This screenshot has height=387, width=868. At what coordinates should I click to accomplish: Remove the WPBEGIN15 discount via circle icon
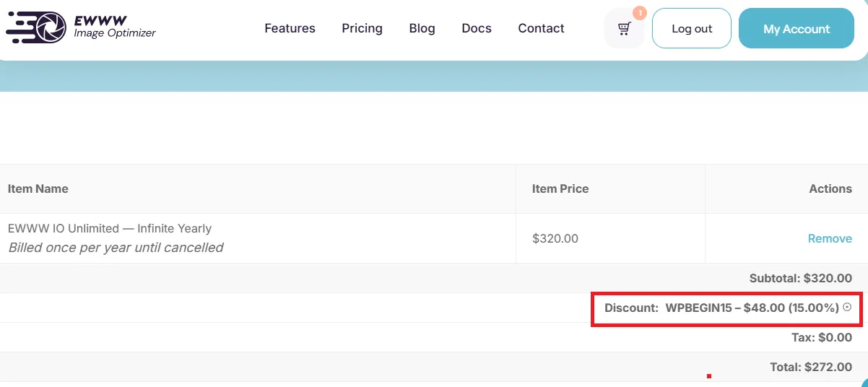847,307
